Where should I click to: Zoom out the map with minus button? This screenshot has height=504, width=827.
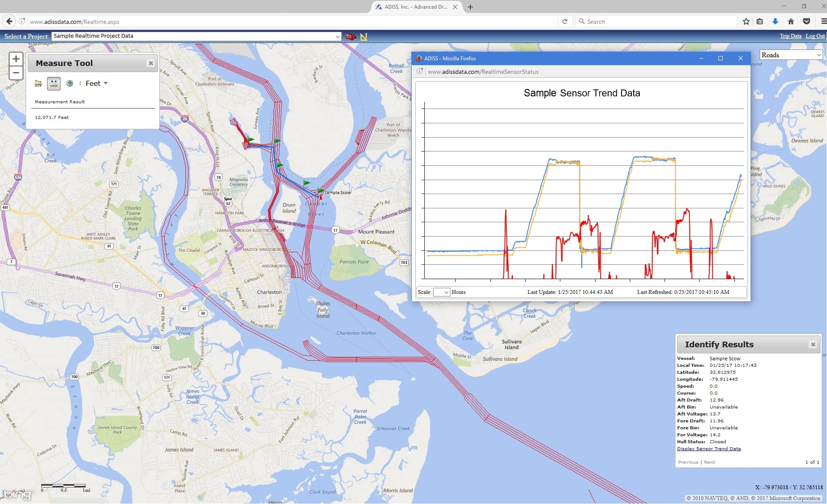(16, 72)
